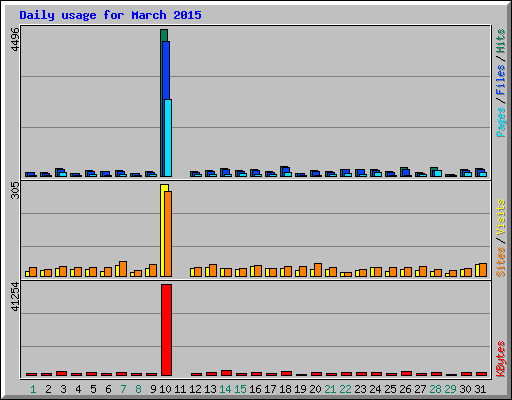
Task: Click day label 11 on the x-axis
Action: tap(180, 389)
